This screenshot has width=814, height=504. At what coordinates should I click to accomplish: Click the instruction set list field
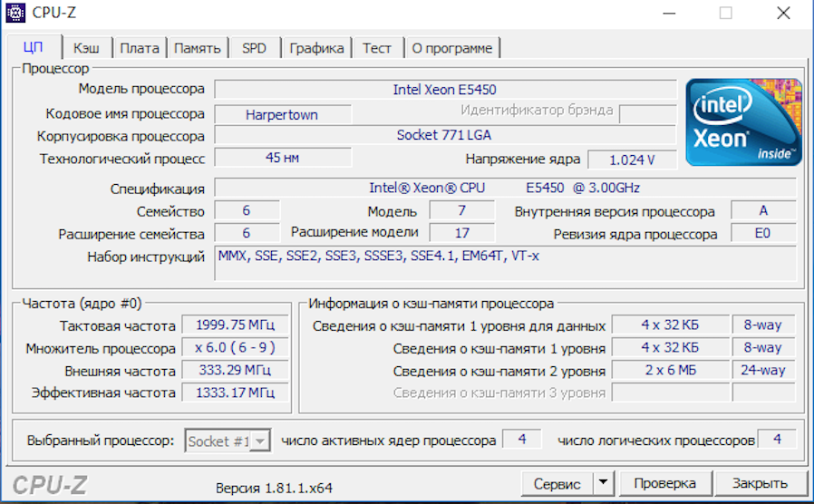505,263
